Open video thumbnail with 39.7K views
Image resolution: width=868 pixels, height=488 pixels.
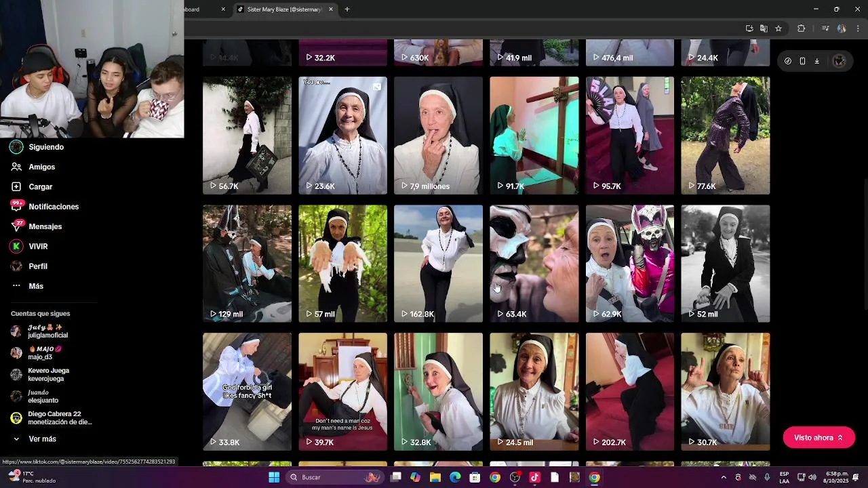pyautogui.click(x=342, y=392)
